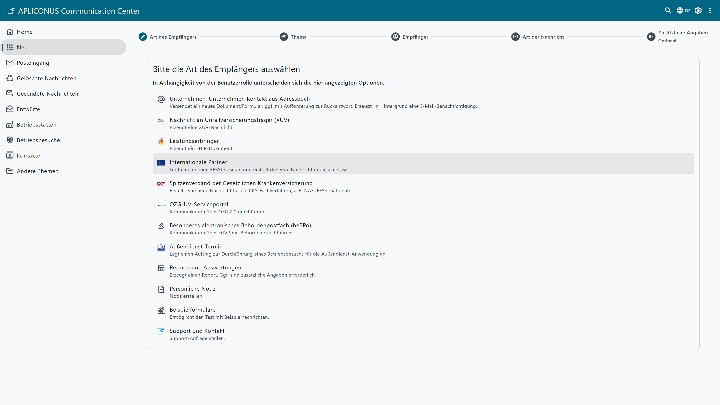Open Andere Themen in the sidebar
This screenshot has width=720, height=405.
tap(63, 171)
